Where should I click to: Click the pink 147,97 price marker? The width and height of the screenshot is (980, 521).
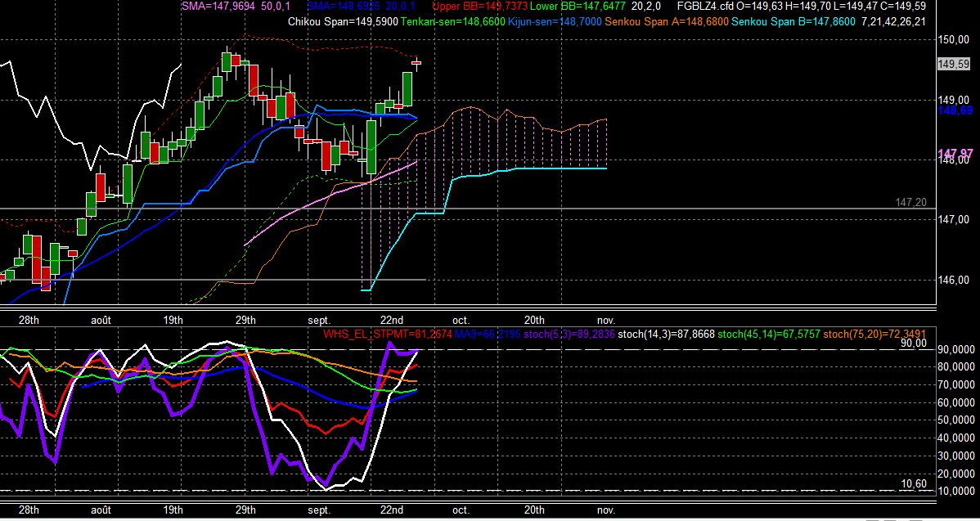955,153
